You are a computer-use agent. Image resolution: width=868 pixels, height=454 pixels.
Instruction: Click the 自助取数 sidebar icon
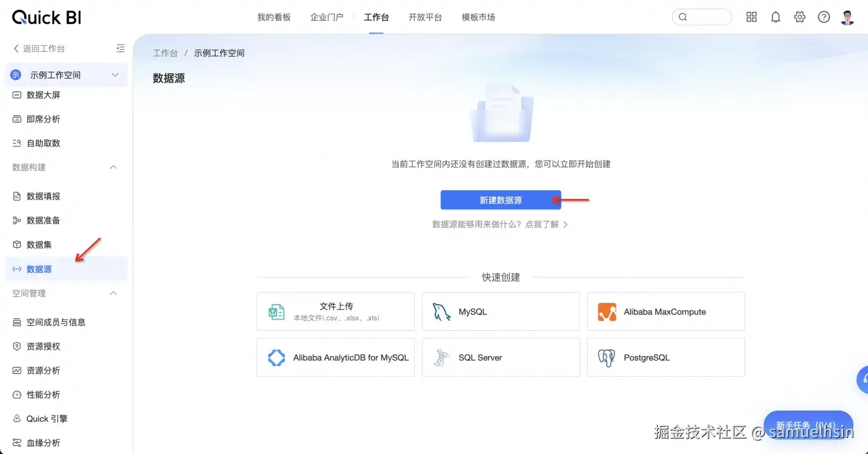tap(17, 143)
